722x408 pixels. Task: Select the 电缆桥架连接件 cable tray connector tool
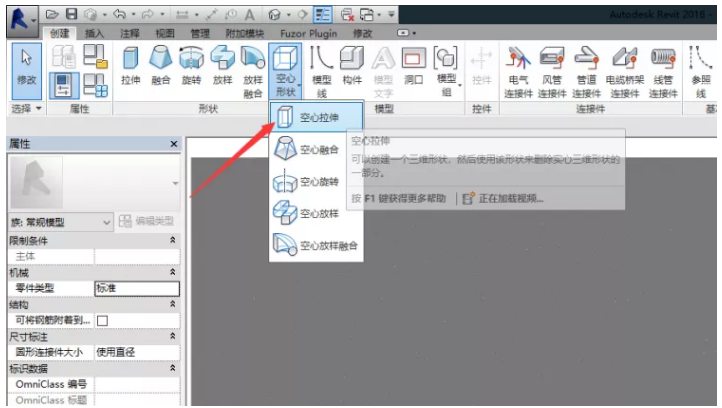pos(625,72)
